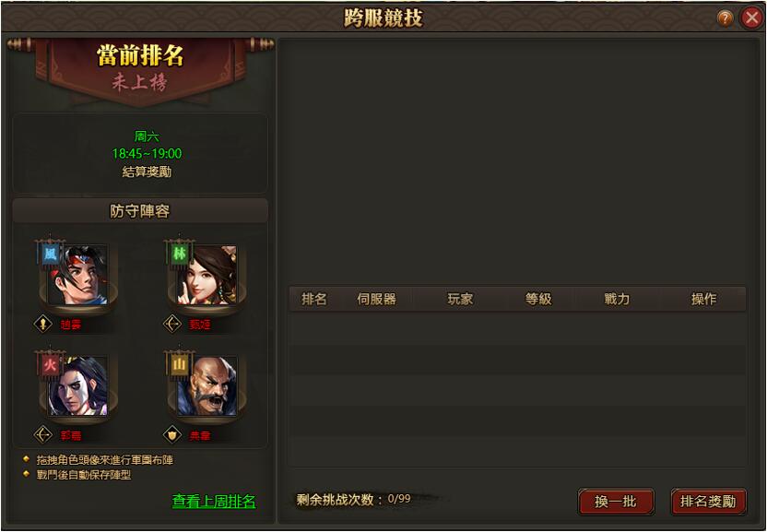Viewport: 767px width, 532px height.
Task: Click the yellow 山 flag icon
Action: point(179,366)
